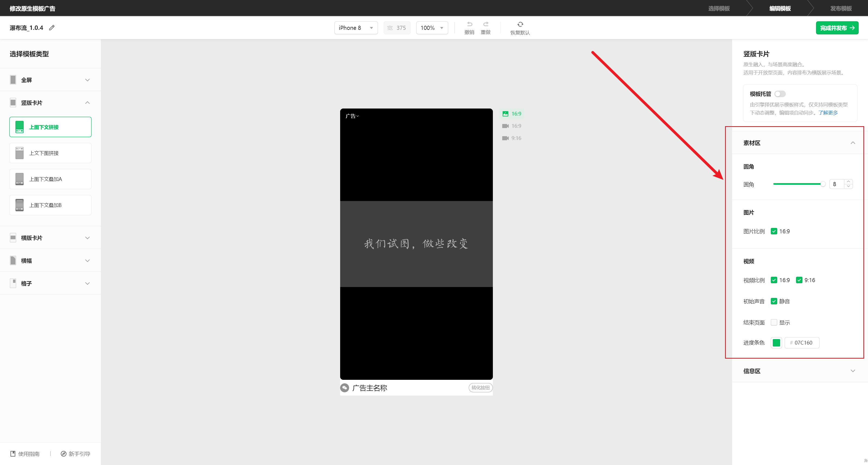The width and height of the screenshot is (868, 465).
Task: Enable the 结束页面 显示 checkbox
Action: [774, 323]
